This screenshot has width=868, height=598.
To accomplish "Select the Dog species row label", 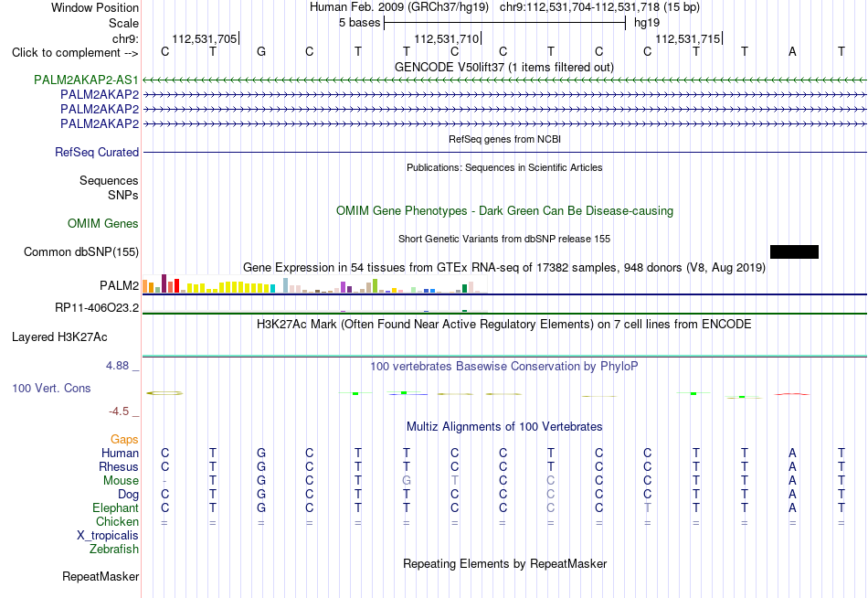I will click(x=128, y=494).
